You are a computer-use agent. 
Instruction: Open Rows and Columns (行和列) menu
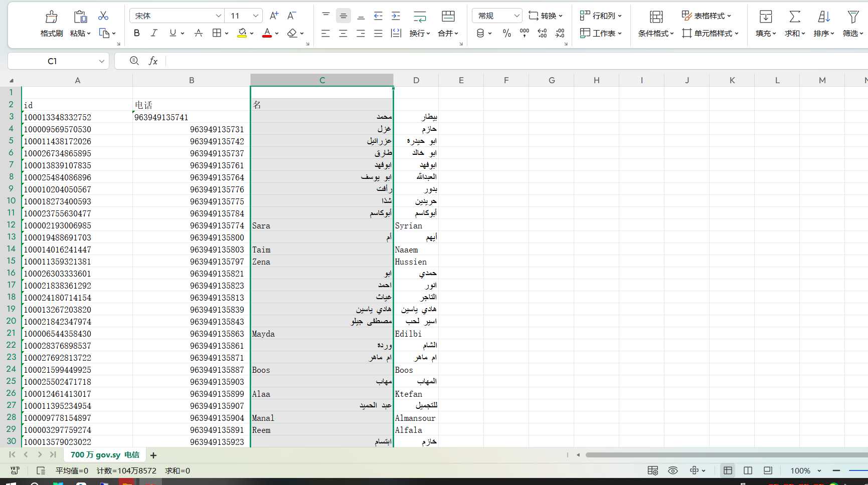[x=601, y=16]
